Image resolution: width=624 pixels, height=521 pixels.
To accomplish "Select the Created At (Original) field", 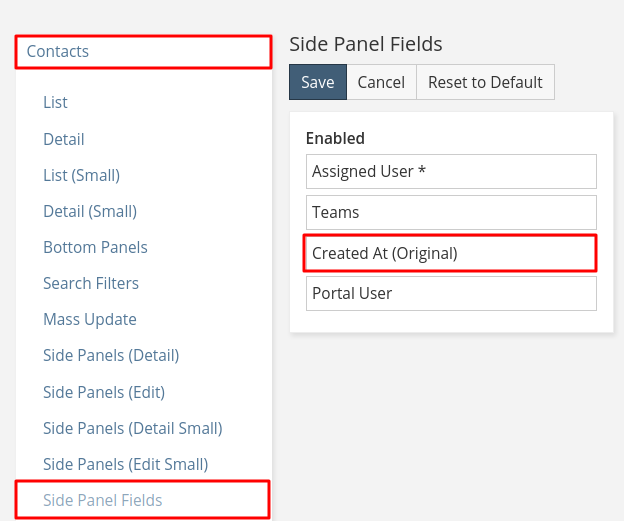I will pyautogui.click(x=451, y=253).
